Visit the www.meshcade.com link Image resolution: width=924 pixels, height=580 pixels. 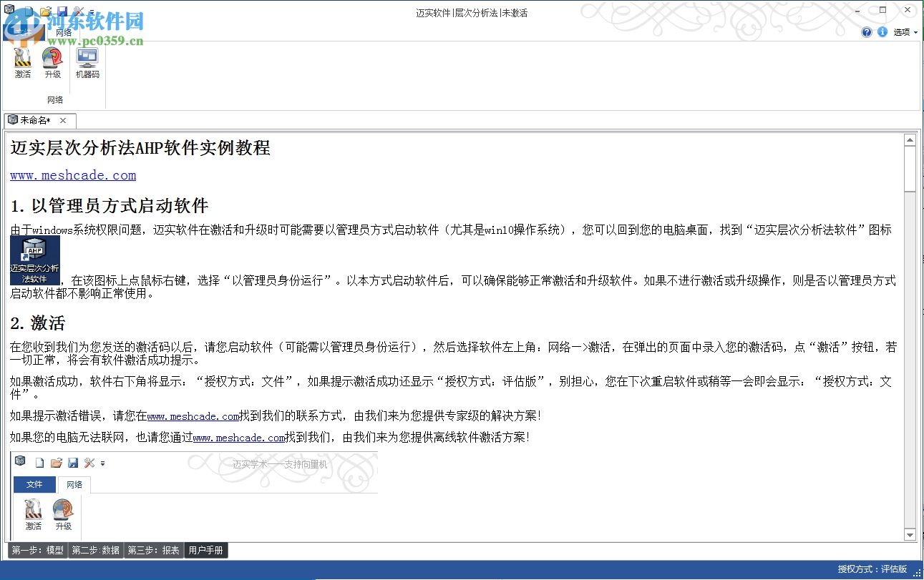pyautogui.click(x=72, y=175)
